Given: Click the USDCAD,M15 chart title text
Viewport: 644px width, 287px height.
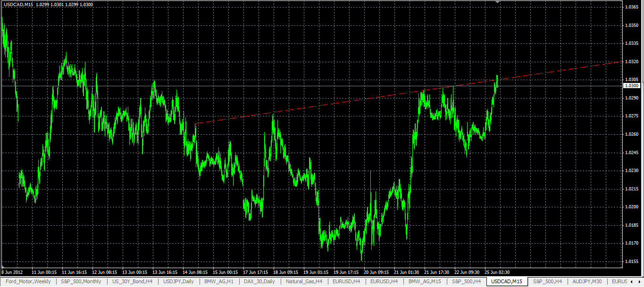Looking at the screenshot, I should (x=18, y=4).
